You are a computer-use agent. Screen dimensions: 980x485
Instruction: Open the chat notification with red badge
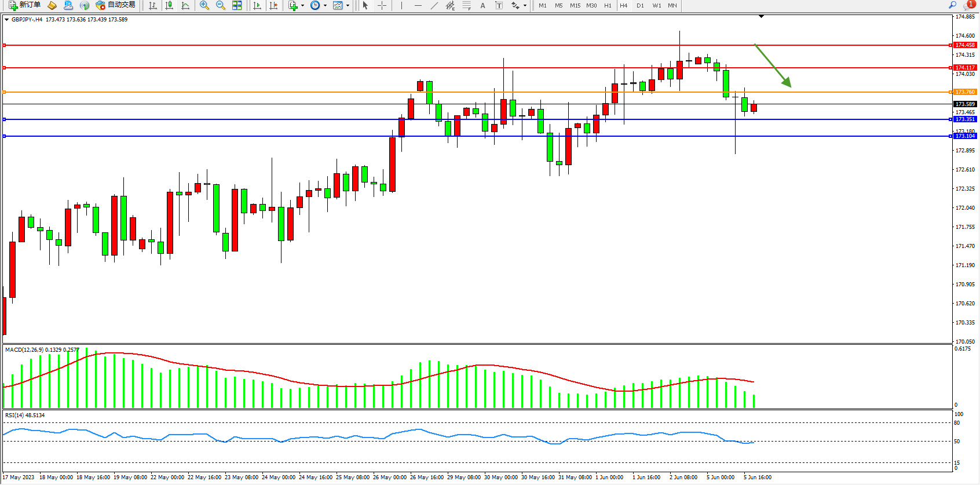click(969, 5)
